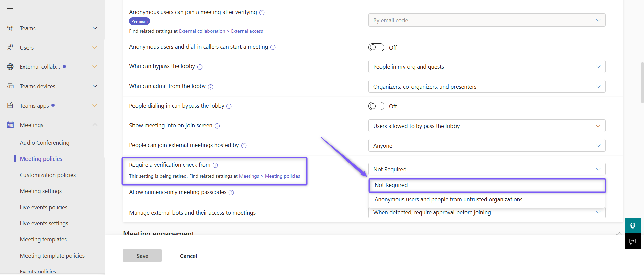
Task: Open the hamburger navigation menu icon
Action: (10, 10)
